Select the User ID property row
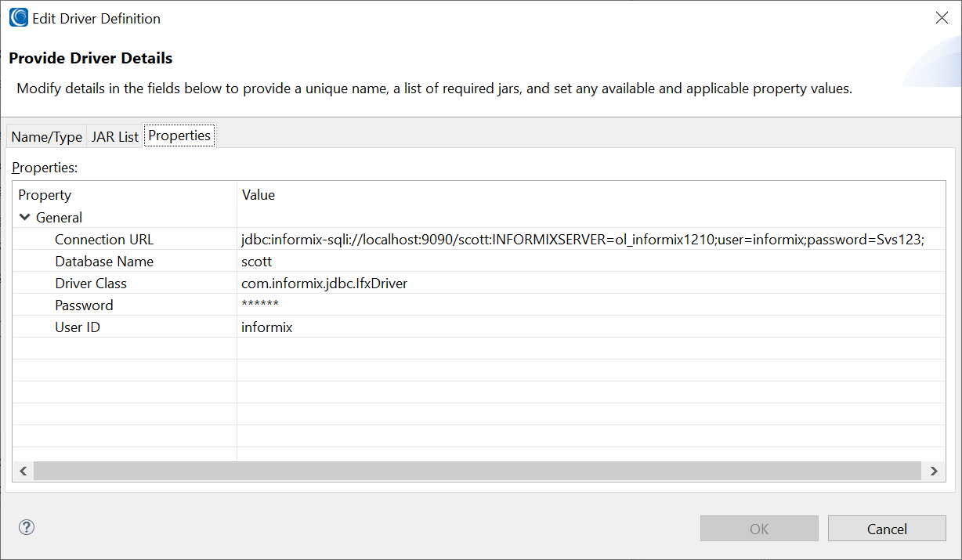Screen dimensions: 962x560 (479, 327)
